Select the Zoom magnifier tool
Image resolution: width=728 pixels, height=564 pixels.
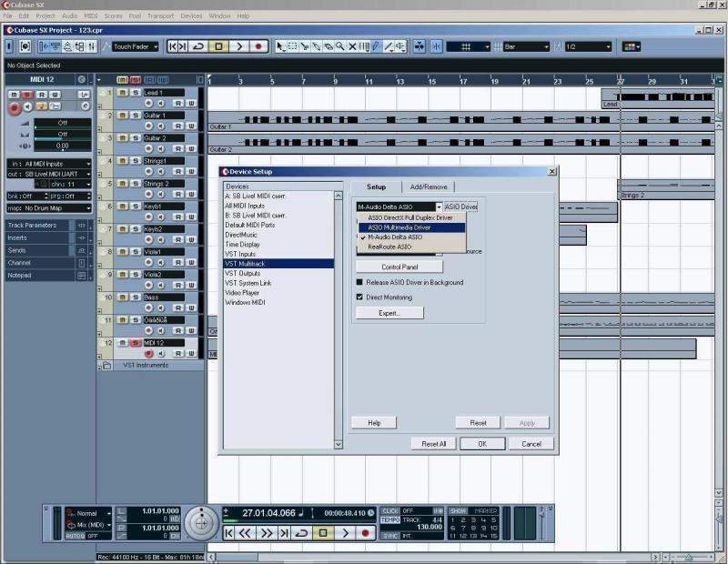coord(340,46)
